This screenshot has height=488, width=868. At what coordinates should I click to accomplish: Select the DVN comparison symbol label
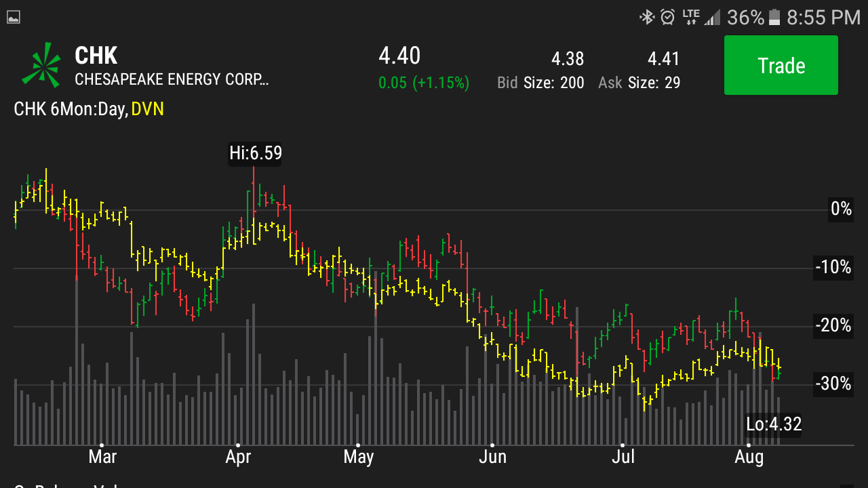(148, 109)
